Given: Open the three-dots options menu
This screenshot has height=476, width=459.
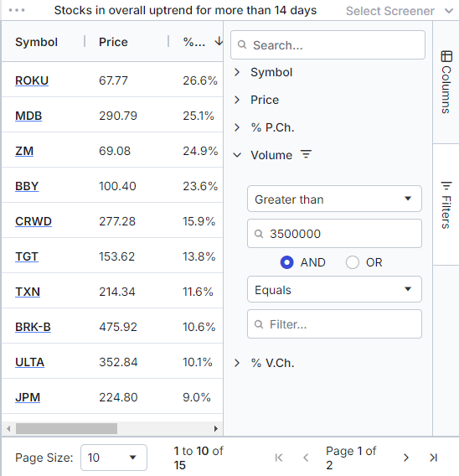Looking at the screenshot, I should (x=17, y=10).
